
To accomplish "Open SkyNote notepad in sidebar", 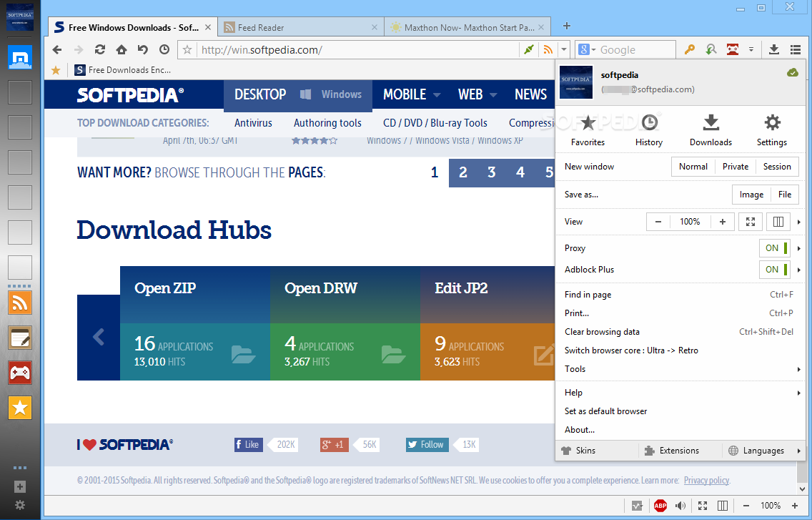I will [20, 338].
